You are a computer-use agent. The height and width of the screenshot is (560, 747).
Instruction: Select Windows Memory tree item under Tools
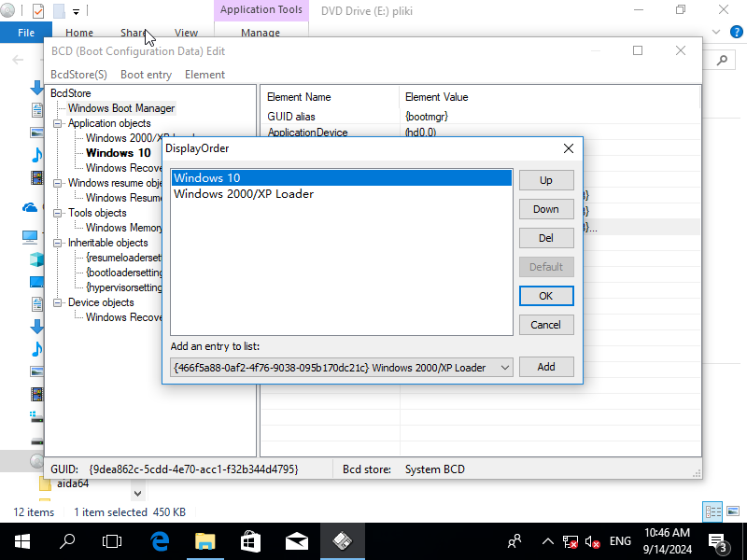click(x=124, y=228)
